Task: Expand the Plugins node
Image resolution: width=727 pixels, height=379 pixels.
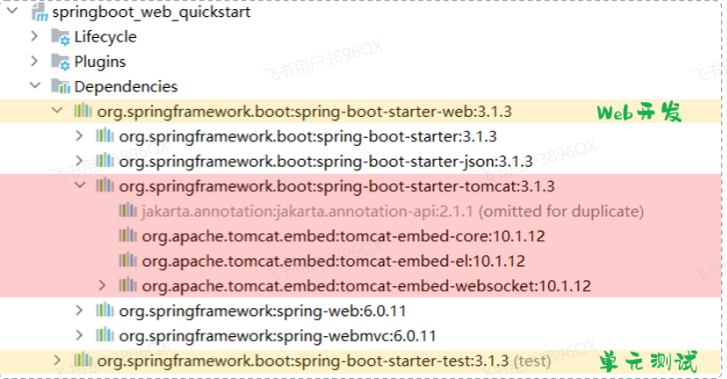Action: click(x=34, y=61)
